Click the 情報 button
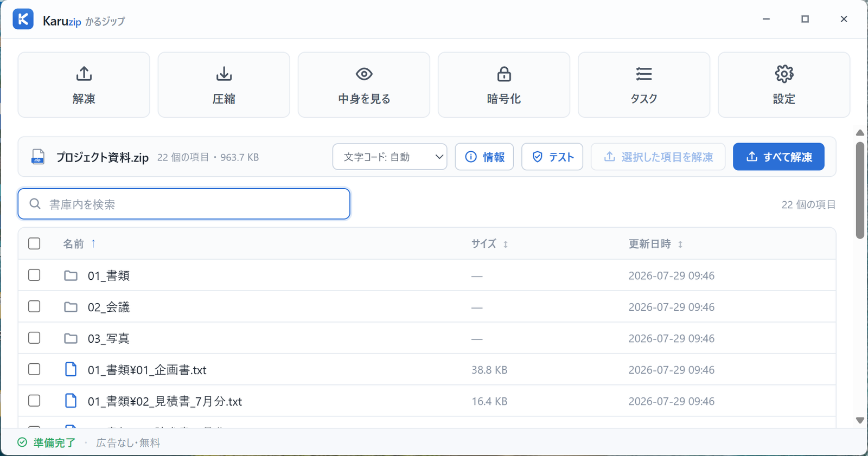Screen dimensions: 868x456 point(484,157)
